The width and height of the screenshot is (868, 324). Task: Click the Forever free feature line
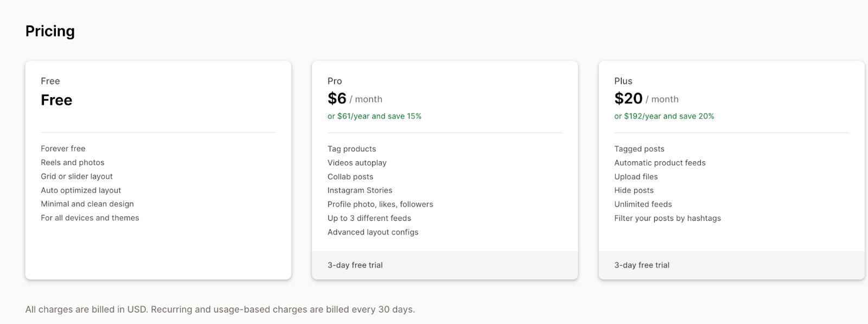pos(63,149)
